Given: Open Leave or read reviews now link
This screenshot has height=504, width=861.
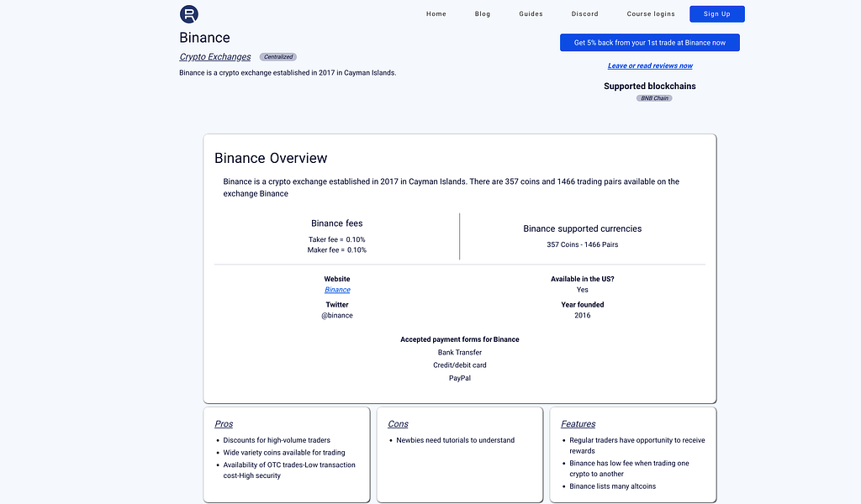Looking at the screenshot, I should pos(650,66).
